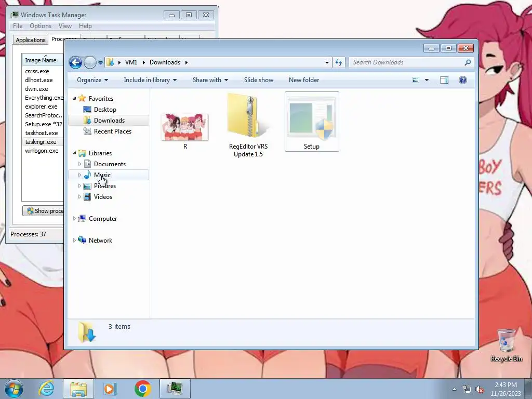The width and height of the screenshot is (532, 399).
Task: Expand the Computer node arrow
Action: (x=75, y=219)
